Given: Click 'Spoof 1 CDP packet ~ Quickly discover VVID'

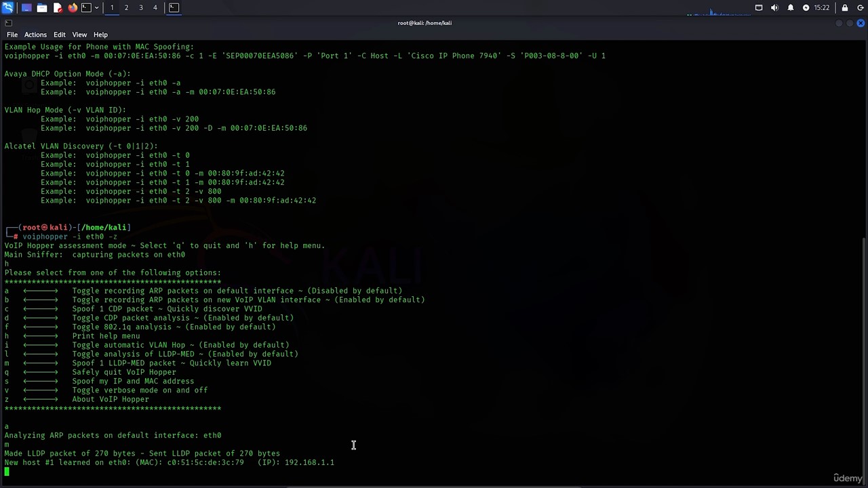Looking at the screenshot, I should tap(167, 309).
